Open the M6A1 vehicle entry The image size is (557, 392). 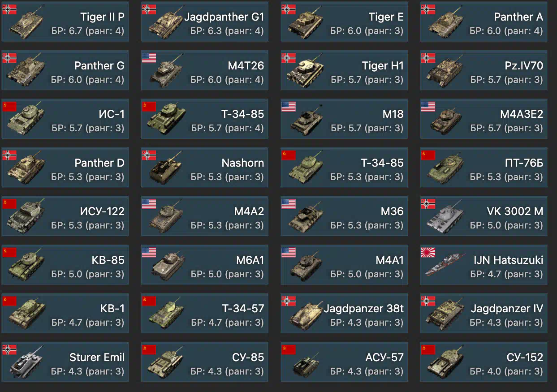point(205,265)
